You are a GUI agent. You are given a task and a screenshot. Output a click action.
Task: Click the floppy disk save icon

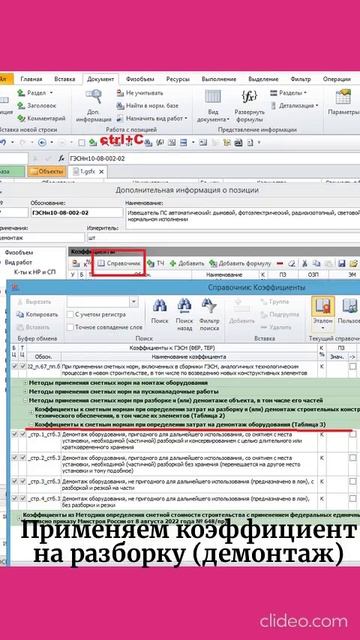342,263
